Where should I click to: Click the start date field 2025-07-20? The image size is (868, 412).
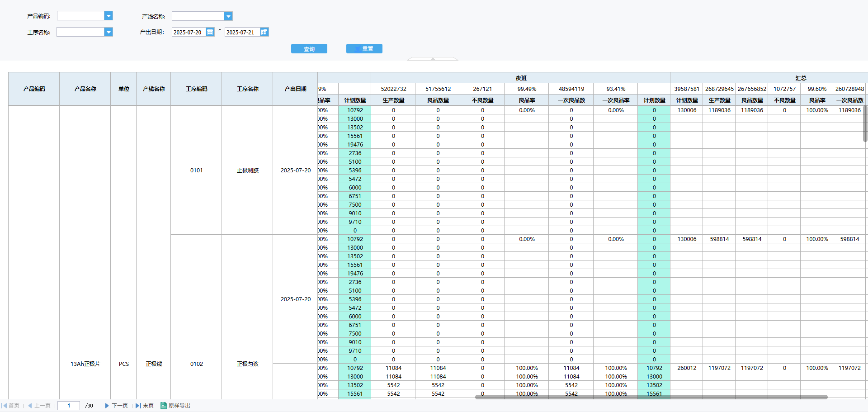(189, 32)
